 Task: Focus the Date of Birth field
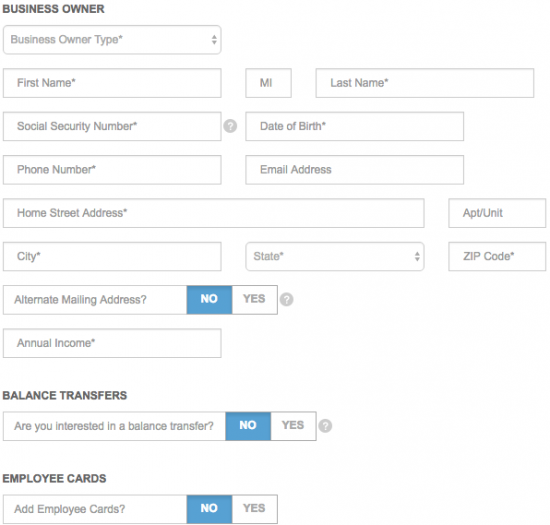pyautogui.click(x=355, y=126)
